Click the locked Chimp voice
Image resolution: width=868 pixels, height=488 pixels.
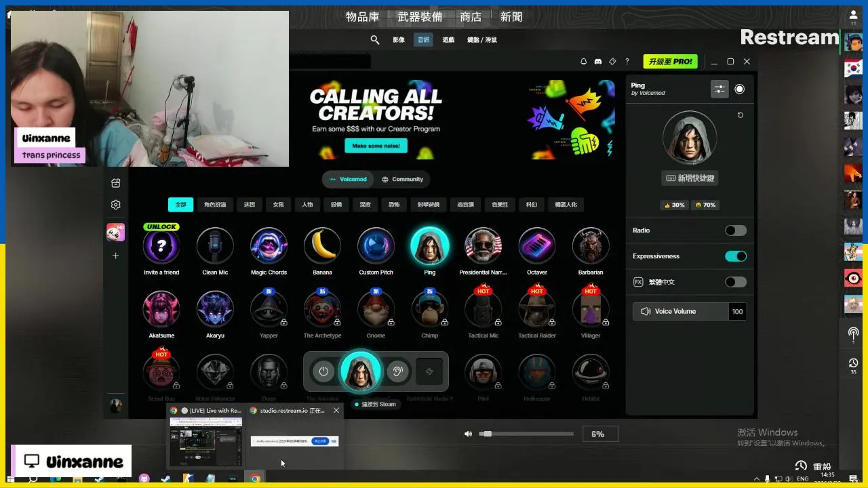point(429,309)
